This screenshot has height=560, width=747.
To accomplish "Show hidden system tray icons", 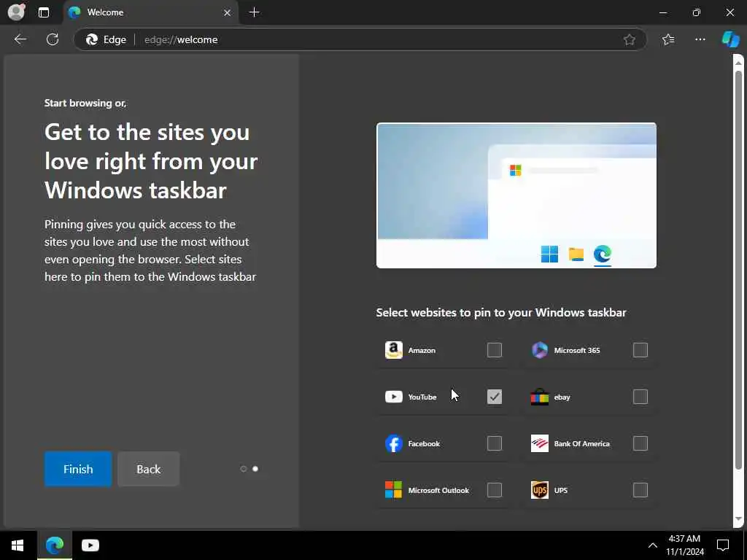I will click(653, 545).
